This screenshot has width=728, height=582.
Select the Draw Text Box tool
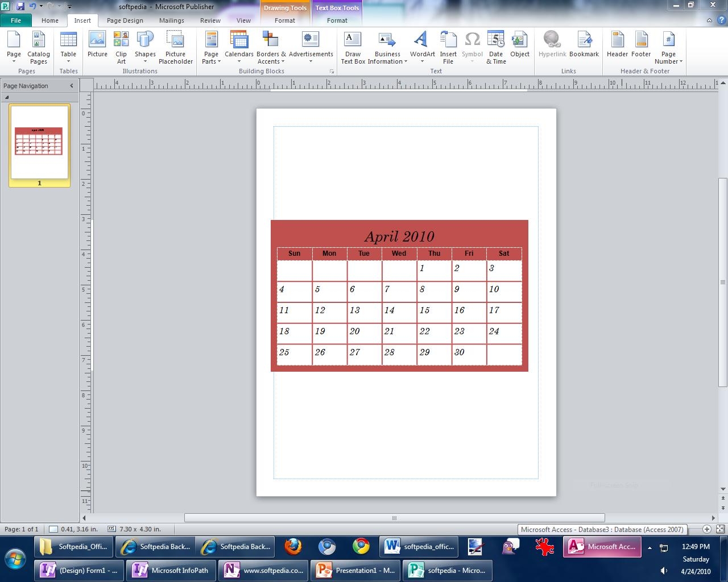click(353, 48)
